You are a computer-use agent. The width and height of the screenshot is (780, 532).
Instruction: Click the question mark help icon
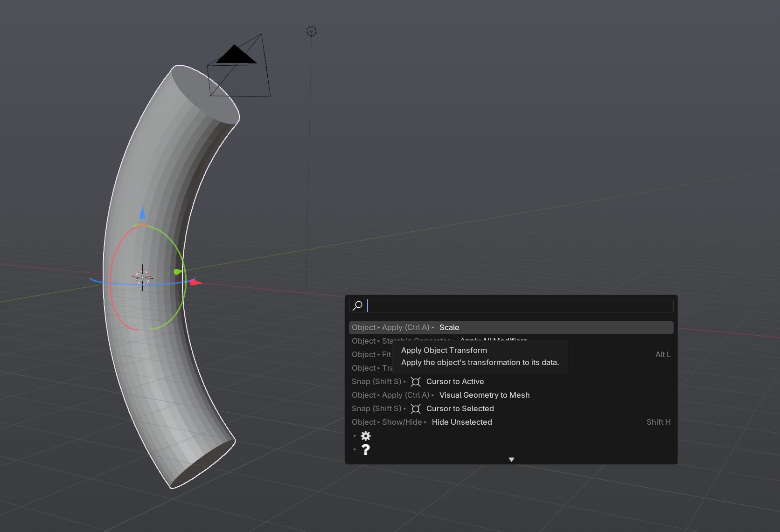click(x=366, y=449)
